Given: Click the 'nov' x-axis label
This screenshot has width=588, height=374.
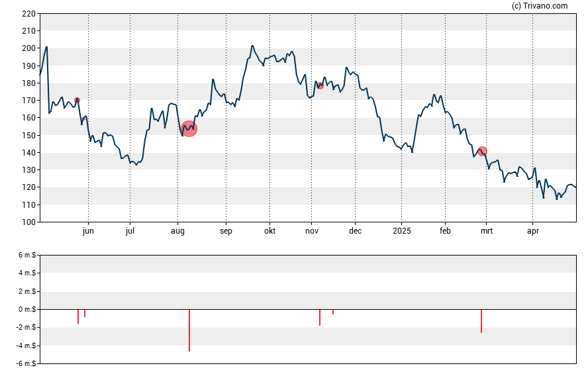Looking at the screenshot, I should (312, 231).
